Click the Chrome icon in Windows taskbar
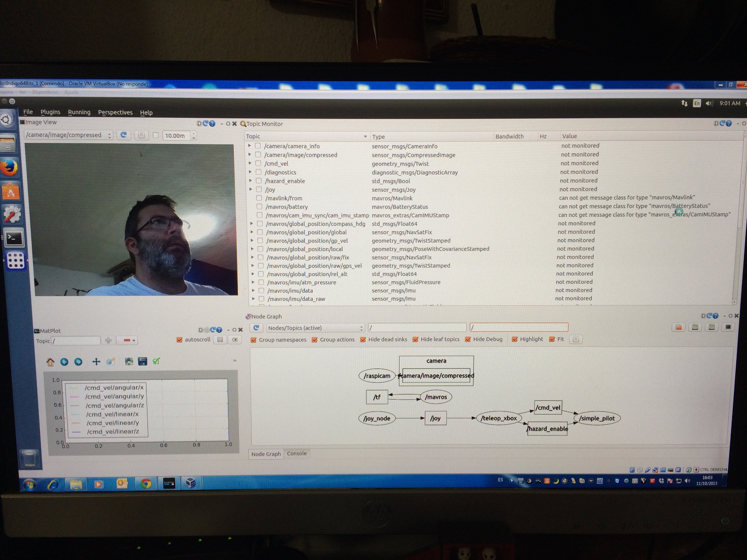The image size is (747, 560). click(x=146, y=484)
